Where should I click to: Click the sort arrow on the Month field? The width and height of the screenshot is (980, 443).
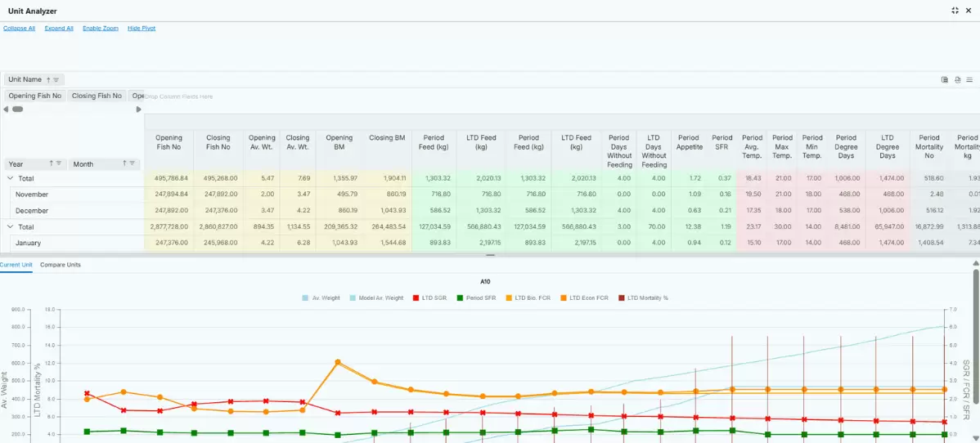(124, 163)
